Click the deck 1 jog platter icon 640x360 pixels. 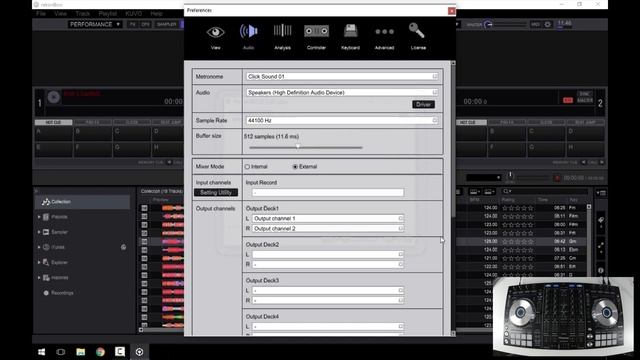pos(53,97)
